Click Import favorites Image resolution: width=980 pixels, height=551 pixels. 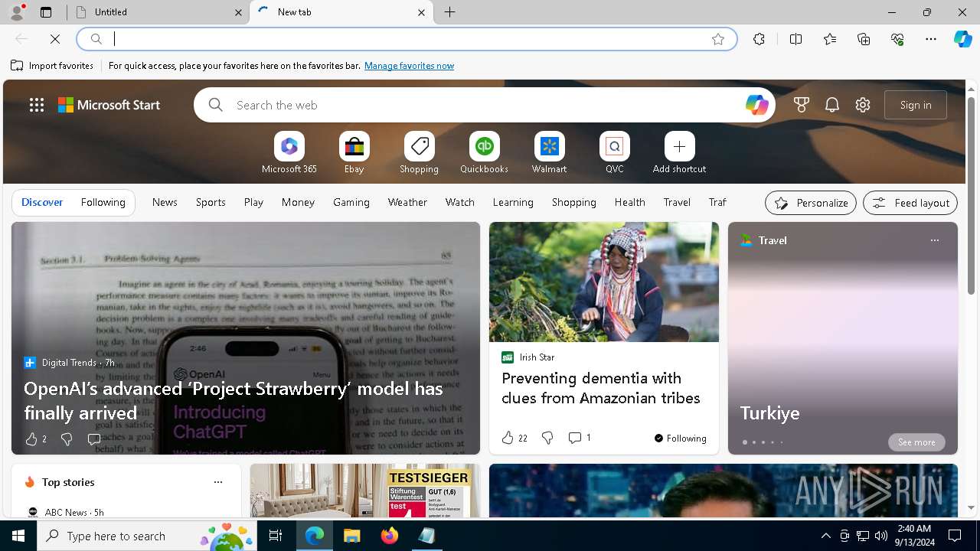pos(52,66)
